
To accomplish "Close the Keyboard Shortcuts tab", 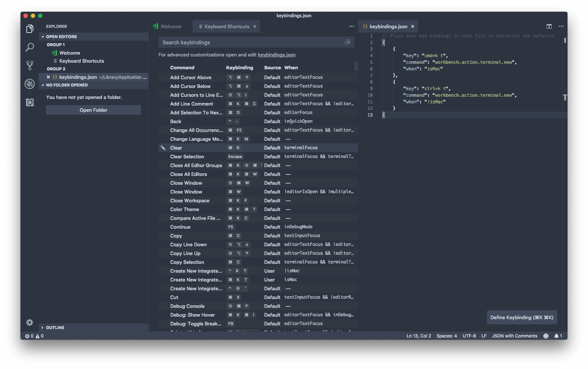I will coord(255,26).
